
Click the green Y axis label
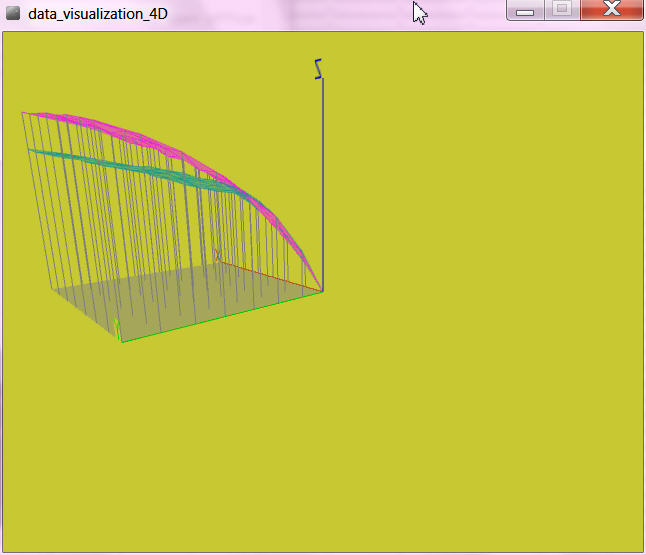pyautogui.click(x=117, y=326)
